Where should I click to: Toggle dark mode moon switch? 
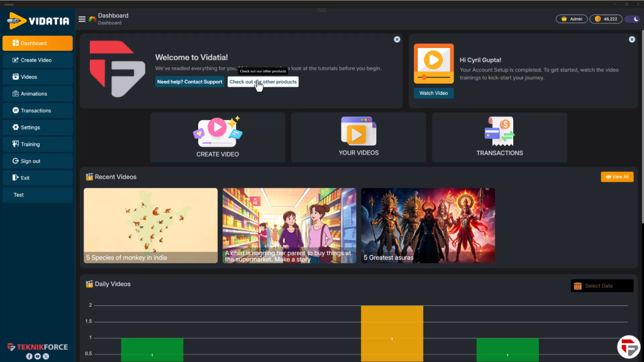point(632,19)
